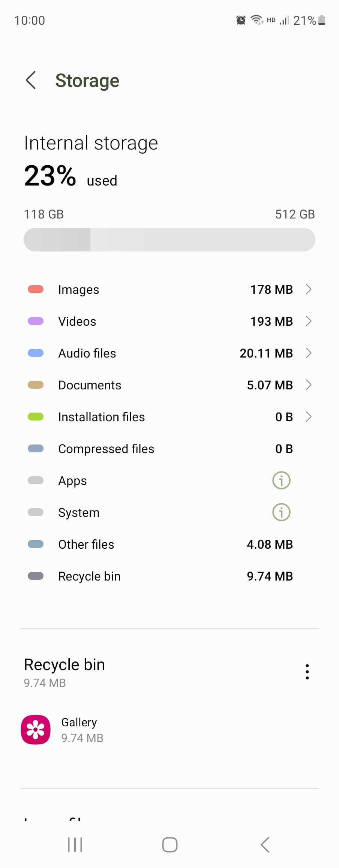Select the Recycle bin 9.74 MB row

click(x=169, y=576)
